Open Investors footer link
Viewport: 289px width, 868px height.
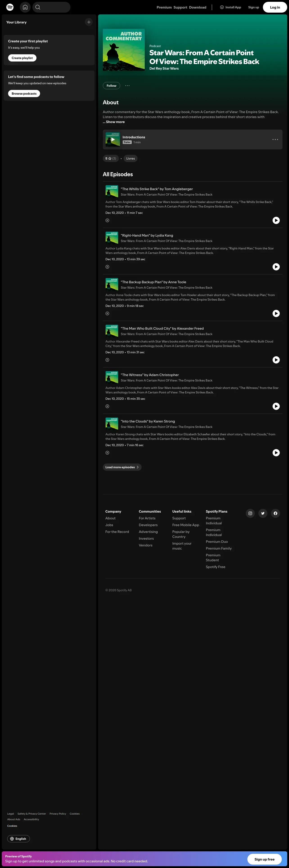click(146, 539)
